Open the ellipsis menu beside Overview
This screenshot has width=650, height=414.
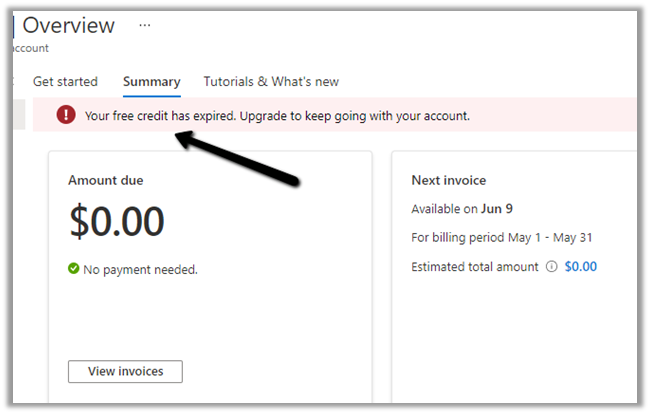[145, 25]
